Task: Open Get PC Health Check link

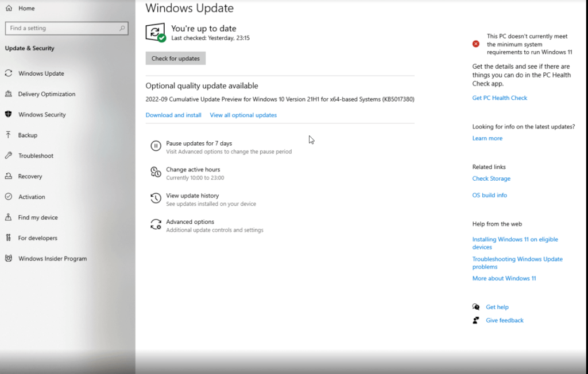Action: [x=500, y=98]
